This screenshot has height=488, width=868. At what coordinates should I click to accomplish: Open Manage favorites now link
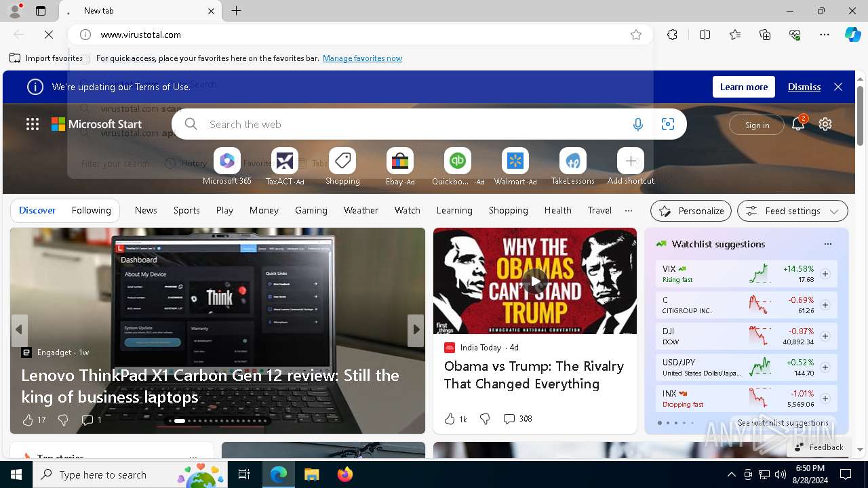(x=362, y=58)
